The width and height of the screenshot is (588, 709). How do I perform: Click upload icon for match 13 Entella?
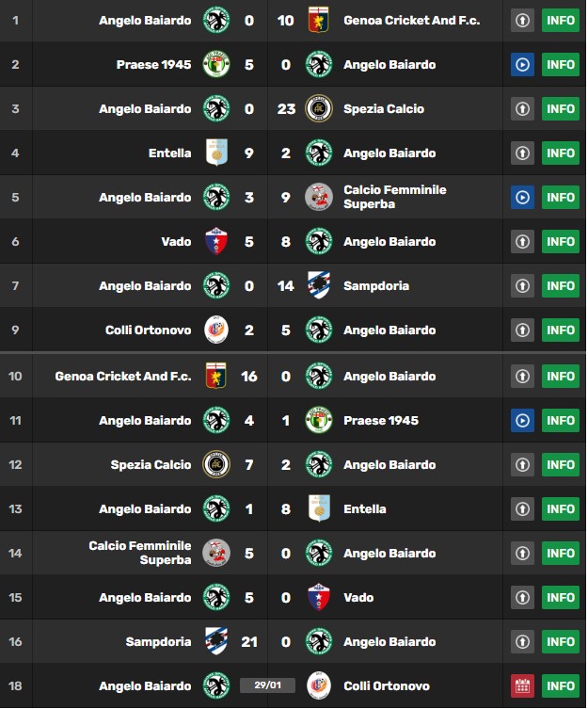click(522, 509)
